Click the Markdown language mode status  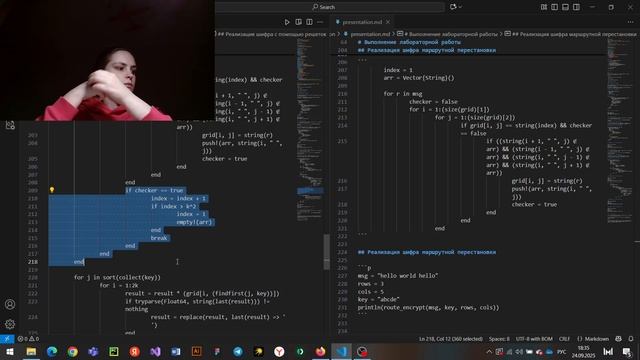click(x=593, y=339)
